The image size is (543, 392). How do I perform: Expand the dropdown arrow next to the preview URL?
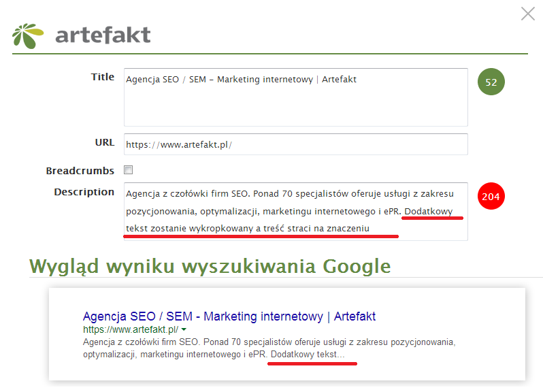point(184,329)
